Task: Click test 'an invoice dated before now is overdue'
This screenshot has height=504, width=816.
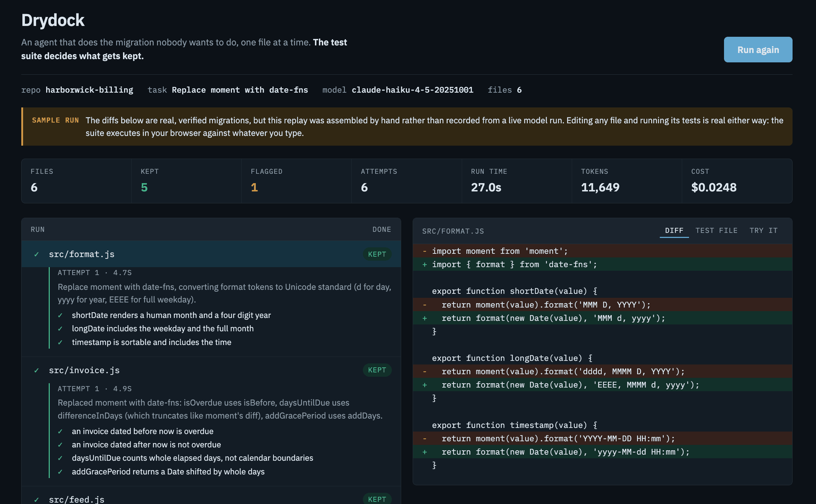Action: [142, 432]
